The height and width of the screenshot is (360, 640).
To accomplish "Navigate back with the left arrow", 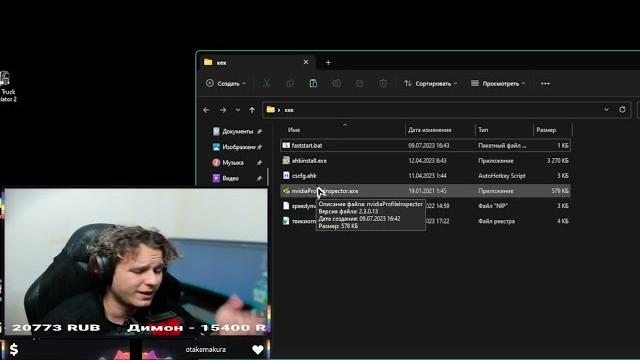I will (x=206, y=110).
